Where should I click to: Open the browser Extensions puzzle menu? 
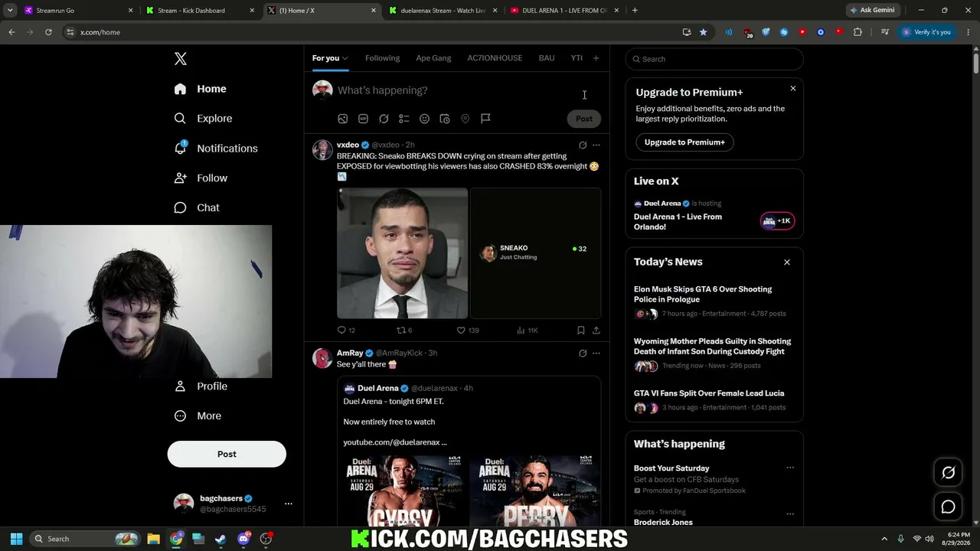click(x=857, y=32)
